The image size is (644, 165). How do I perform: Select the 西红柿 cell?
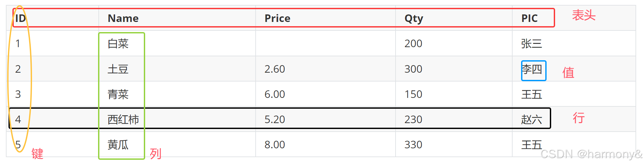click(123, 119)
